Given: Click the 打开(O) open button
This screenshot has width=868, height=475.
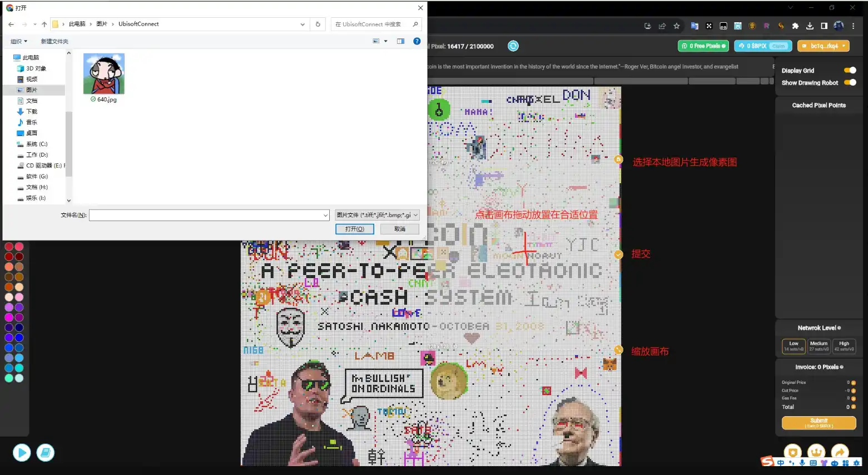Looking at the screenshot, I should click(x=354, y=229).
